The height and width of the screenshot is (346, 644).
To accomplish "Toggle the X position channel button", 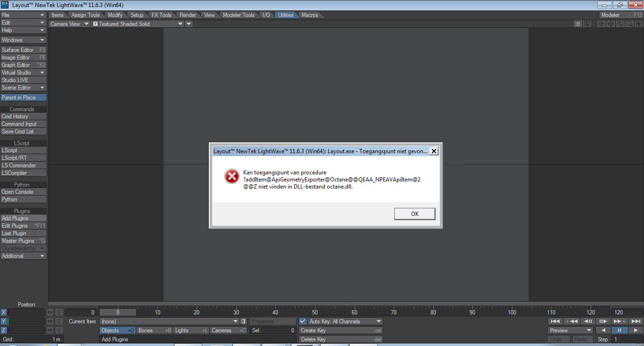I will click(x=4, y=312).
